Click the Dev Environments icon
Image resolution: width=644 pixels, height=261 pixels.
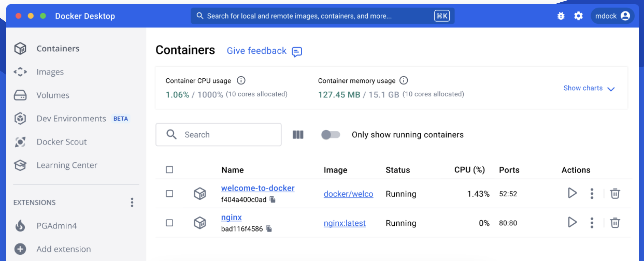(20, 119)
